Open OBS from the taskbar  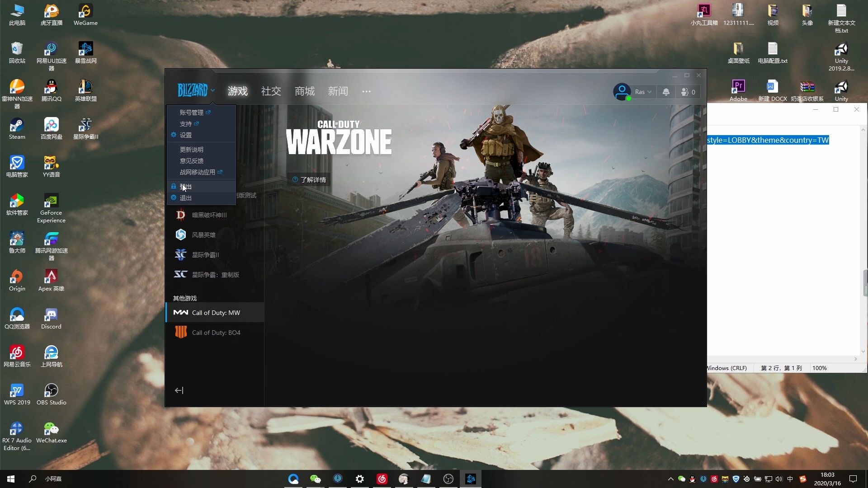click(x=448, y=479)
